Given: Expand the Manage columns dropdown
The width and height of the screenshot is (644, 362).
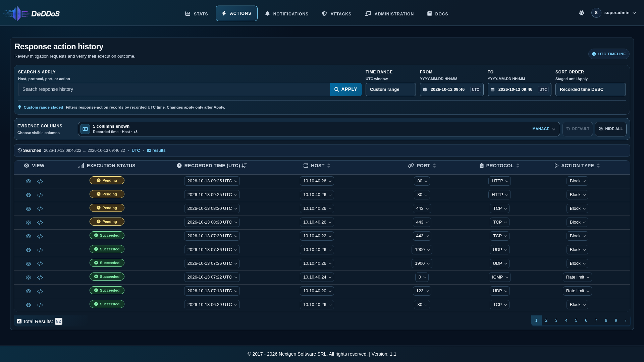Looking at the screenshot, I should coord(543,129).
